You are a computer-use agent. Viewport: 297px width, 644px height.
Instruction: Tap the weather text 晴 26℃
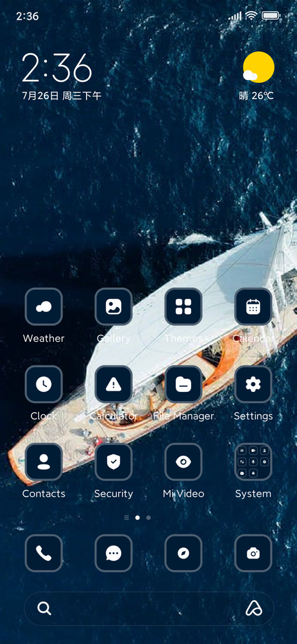tap(256, 96)
